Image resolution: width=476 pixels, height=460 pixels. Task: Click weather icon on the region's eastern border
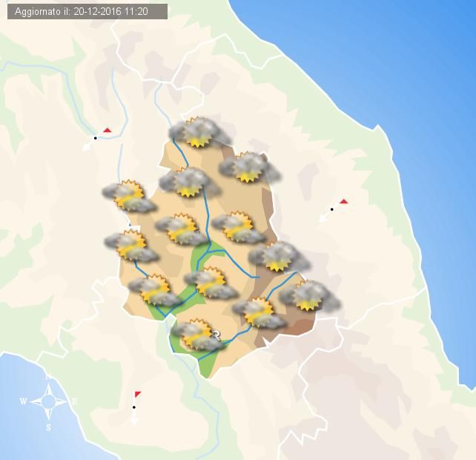point(277,257)
